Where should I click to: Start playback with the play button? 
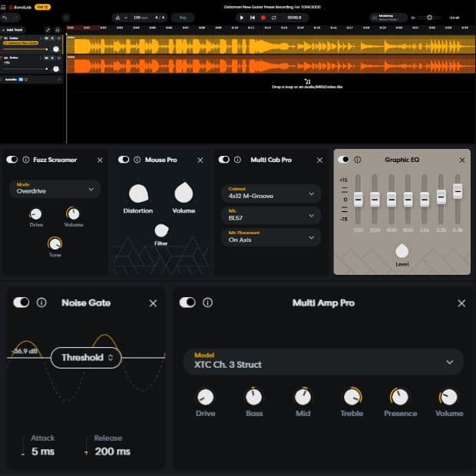[242, 18]
